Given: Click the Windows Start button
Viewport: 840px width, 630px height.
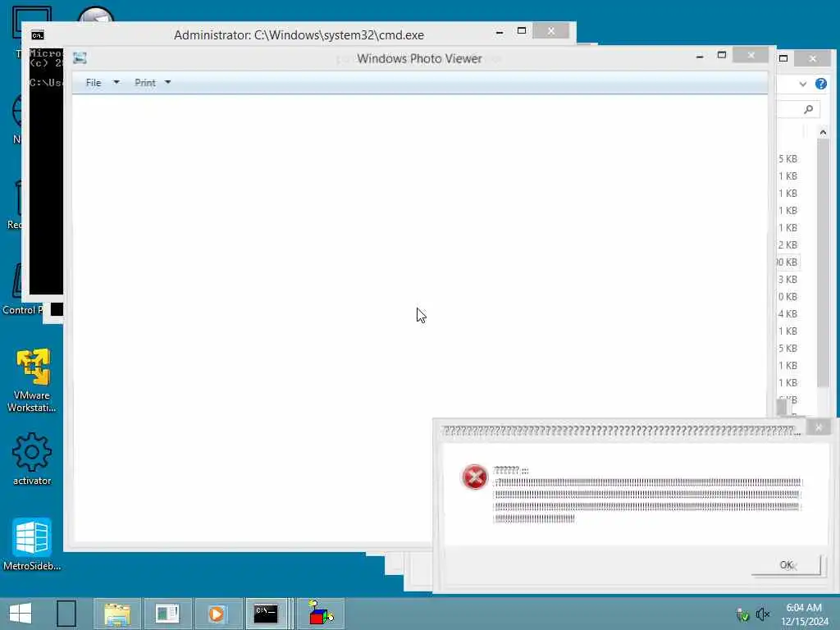Looking at the screenshot, I should point(21,614).
